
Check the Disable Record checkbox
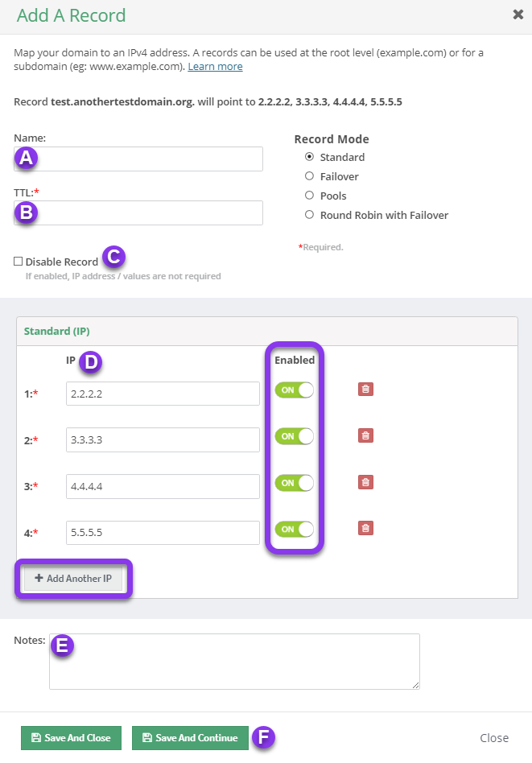[x=18, y=262]
